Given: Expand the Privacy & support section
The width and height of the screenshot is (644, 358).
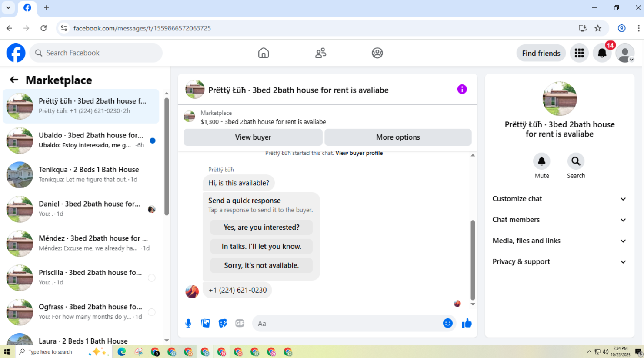Looking at the screenshot, I should click(x=560, y=261).
